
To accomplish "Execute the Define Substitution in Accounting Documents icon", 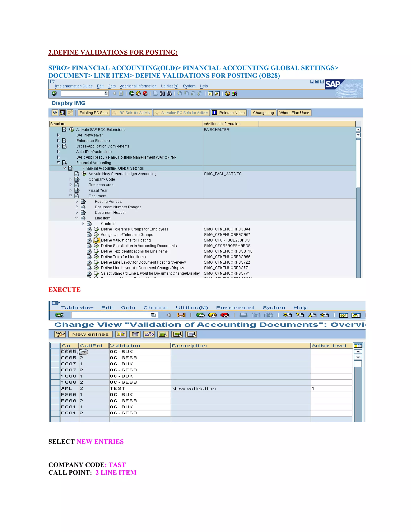I will [x=96, y=246].
